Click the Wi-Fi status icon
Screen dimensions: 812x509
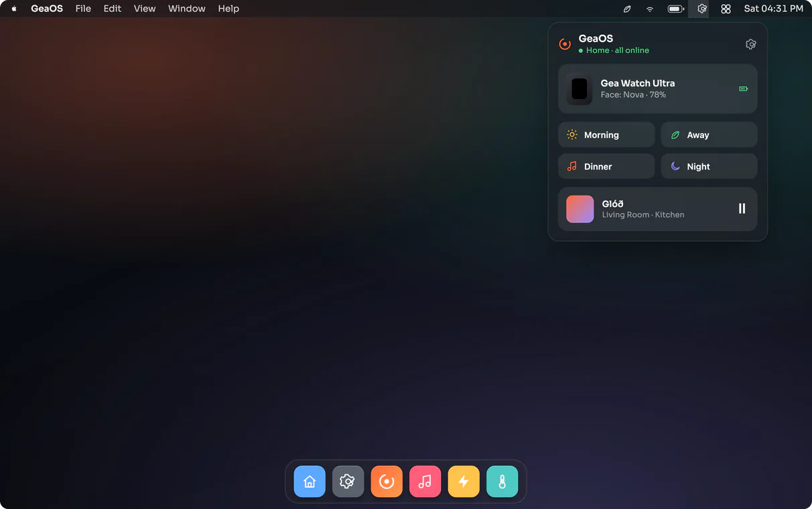pos(650,9)
